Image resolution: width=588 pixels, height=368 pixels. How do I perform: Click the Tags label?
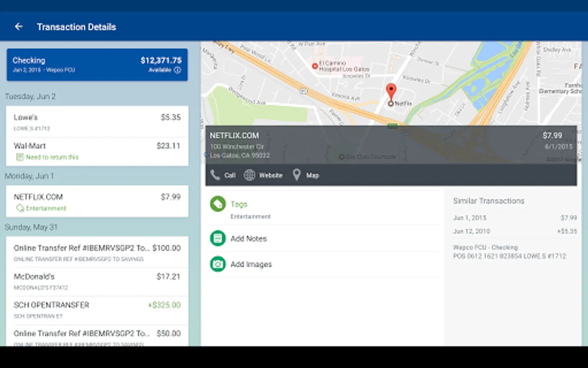[x=239, y=204]
